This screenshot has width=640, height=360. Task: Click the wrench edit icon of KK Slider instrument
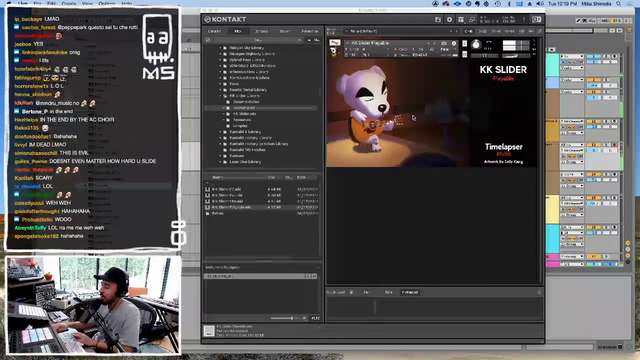[334, 42]
